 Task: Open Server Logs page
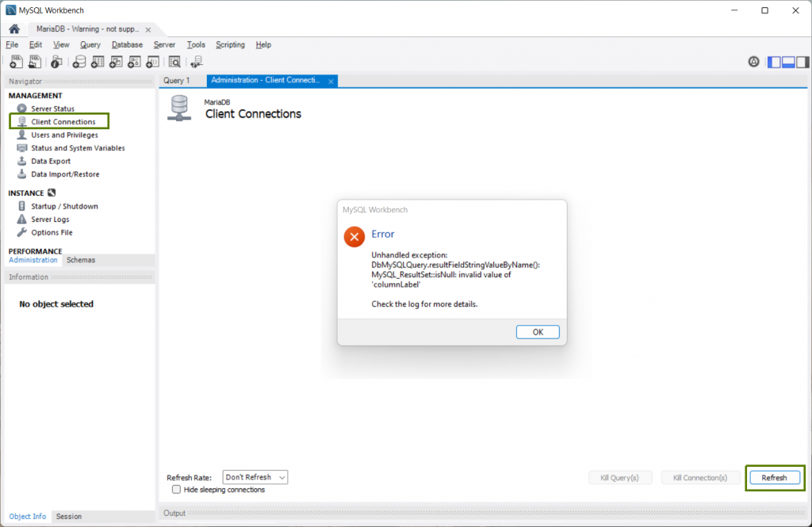(x=50, y=219)
